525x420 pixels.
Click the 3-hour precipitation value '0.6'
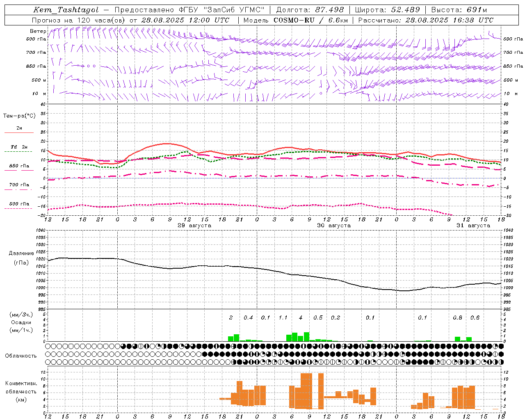pos(475,317)
